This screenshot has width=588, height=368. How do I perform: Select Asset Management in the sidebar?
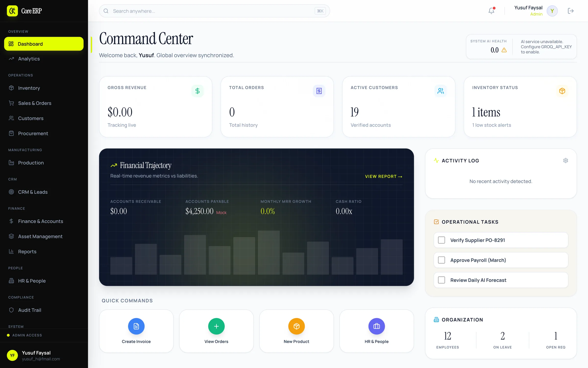click(x=44, y=236)
